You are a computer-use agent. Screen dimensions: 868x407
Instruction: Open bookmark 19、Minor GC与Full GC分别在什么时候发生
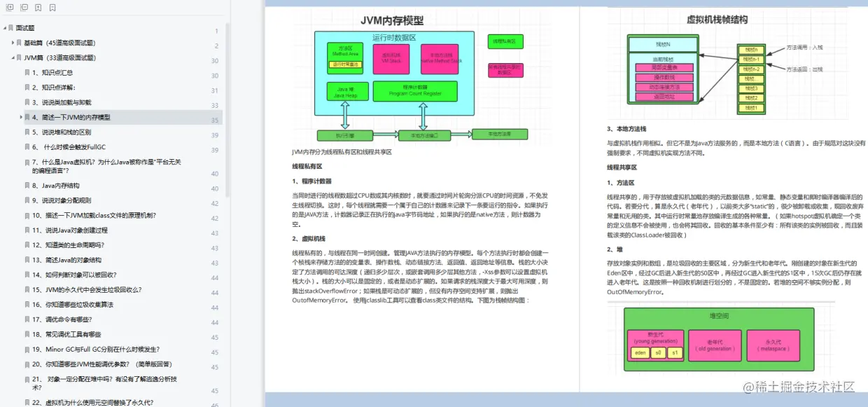tap(96, 350)
